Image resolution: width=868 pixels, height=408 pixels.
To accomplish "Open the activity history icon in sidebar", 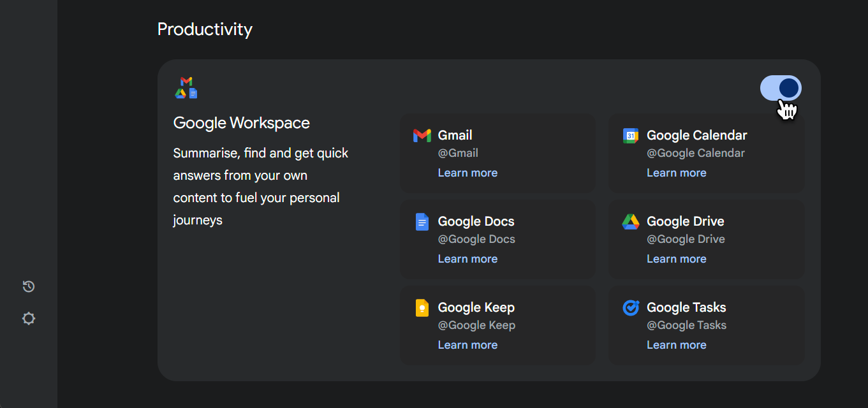I will pyautogui.click(x=29, y=287).
